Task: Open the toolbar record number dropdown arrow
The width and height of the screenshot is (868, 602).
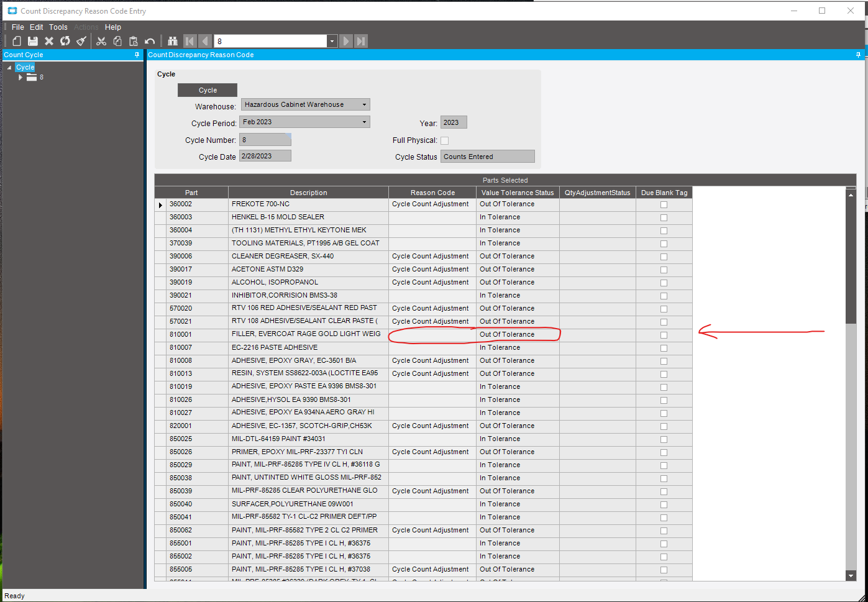Action: coord(332,41)
